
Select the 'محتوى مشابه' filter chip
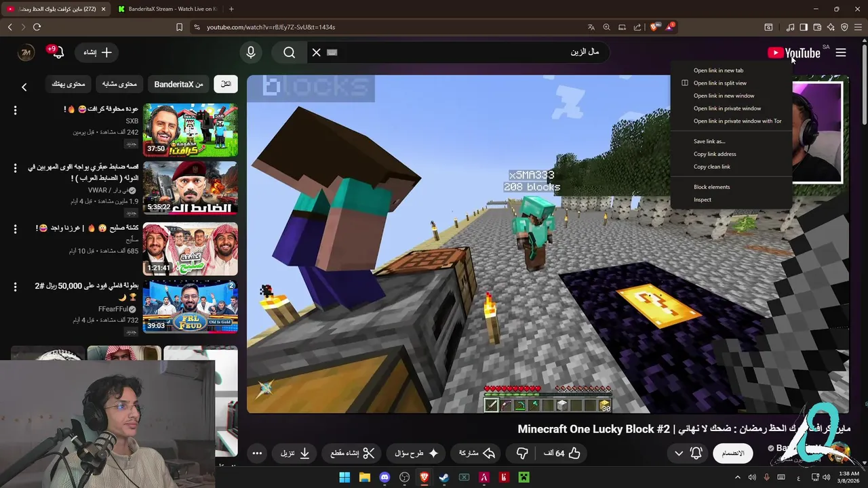coord(119,84)
